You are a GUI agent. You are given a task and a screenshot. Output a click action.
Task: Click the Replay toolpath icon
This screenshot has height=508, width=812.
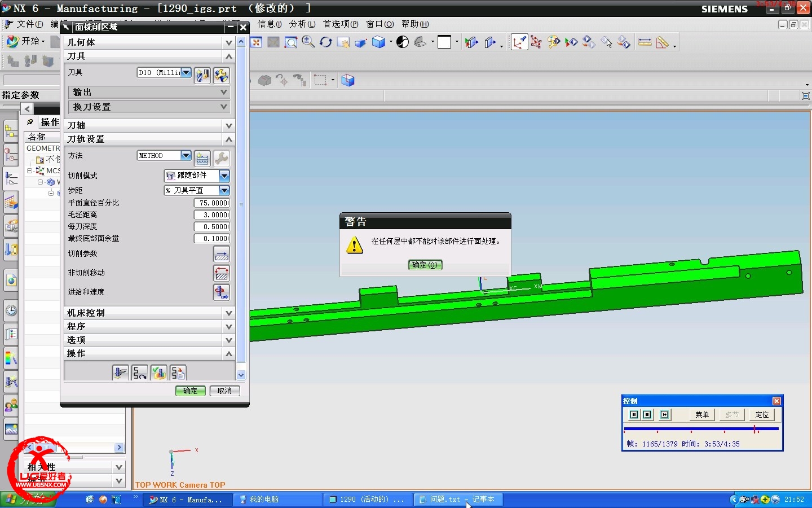coord(140,373)
